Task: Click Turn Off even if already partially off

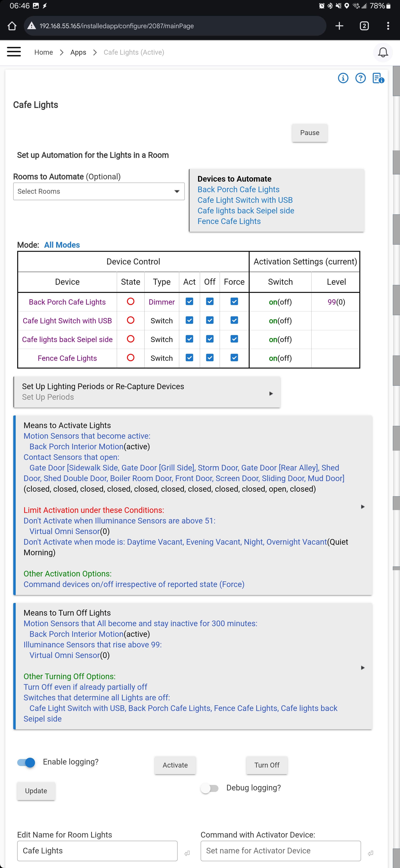Action: point(85,687)
